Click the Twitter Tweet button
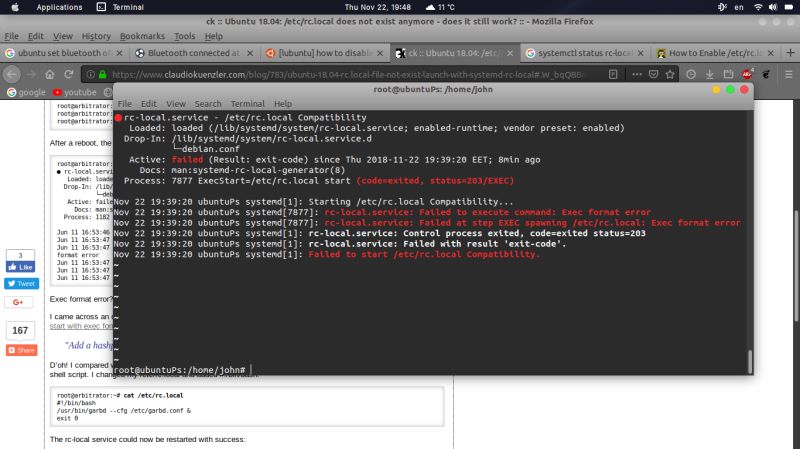The width and height of the screenshot is (800, 449). pos(21,284)
